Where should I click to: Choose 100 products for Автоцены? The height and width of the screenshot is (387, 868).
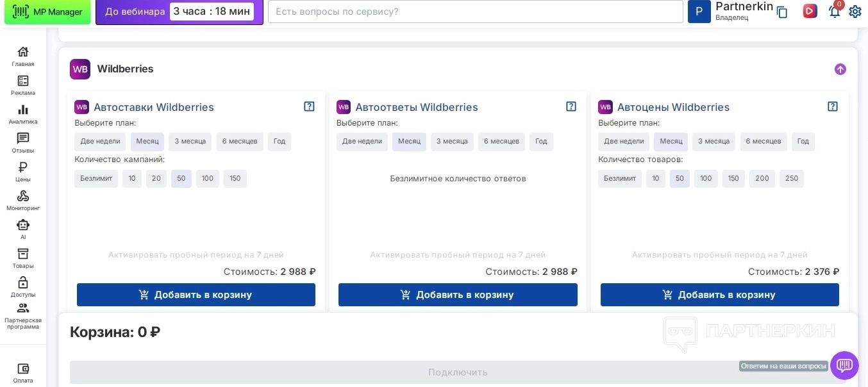click(706, 179)
